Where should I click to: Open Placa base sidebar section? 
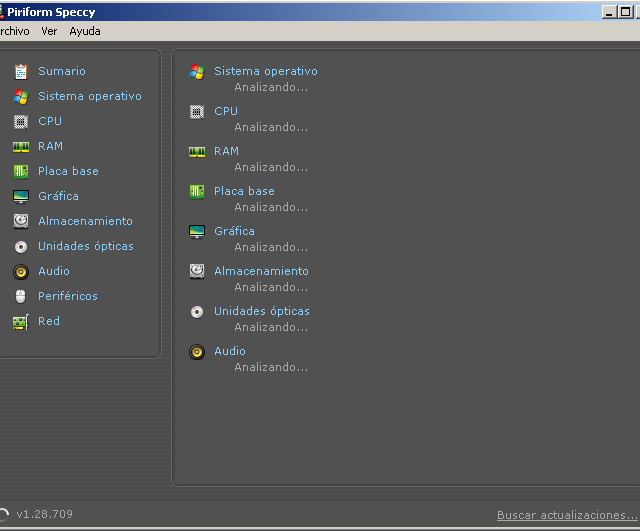68,171
